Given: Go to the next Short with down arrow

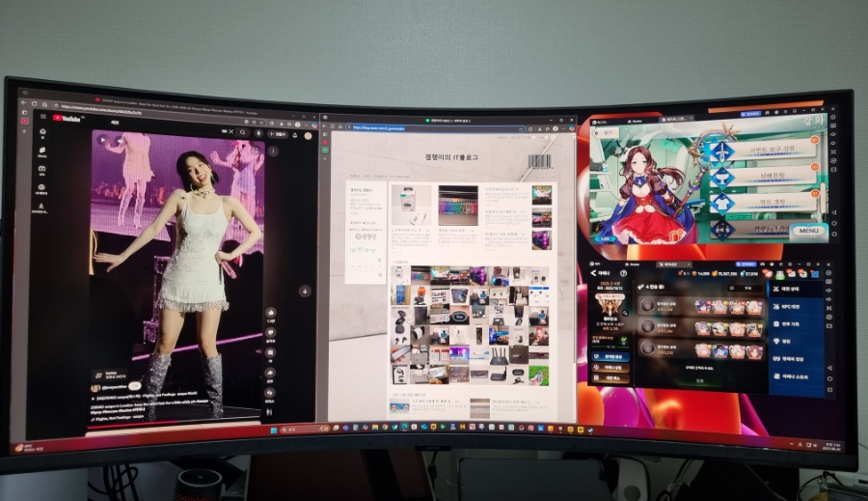Looking at the screenshot, I should 305,291.
